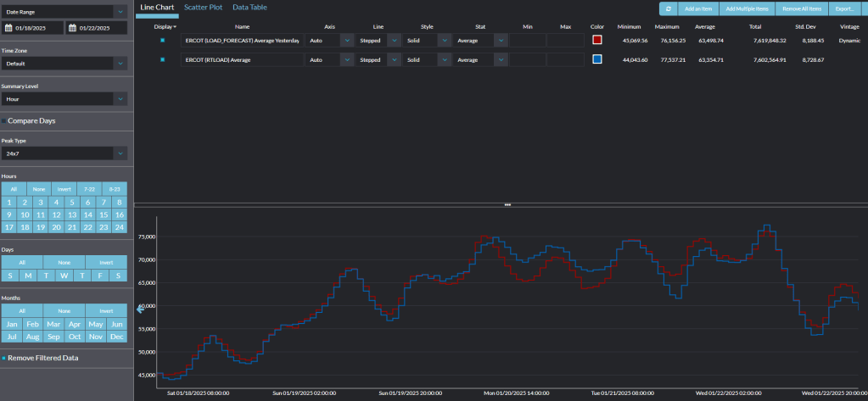Collapse the left panel with arrow icon
This screenshot has width=868, height=401.
pos(141,309)
